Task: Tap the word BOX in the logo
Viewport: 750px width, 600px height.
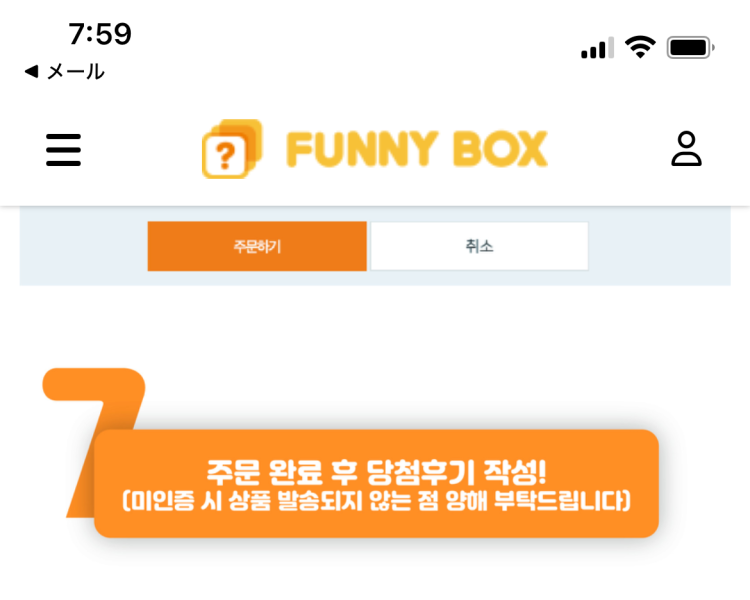Action: point(498,150)
